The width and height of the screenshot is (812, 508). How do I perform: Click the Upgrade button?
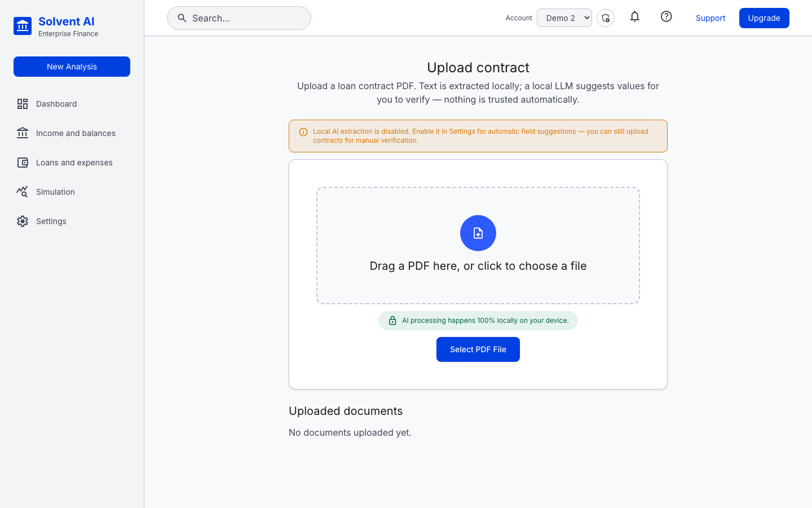pyautogui.click(x=764, y=18)
